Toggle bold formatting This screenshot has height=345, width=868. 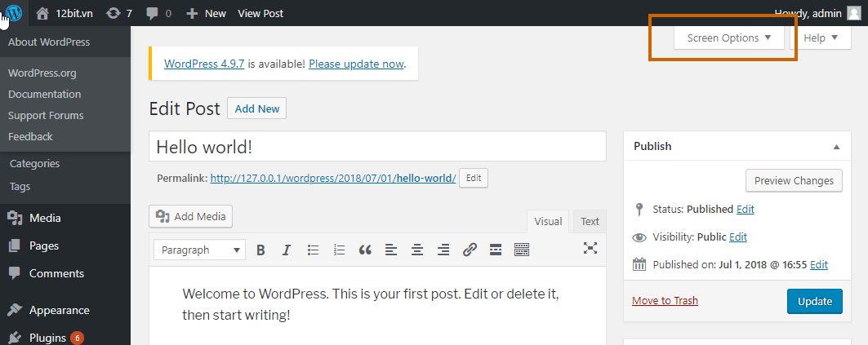pos(260,250)
